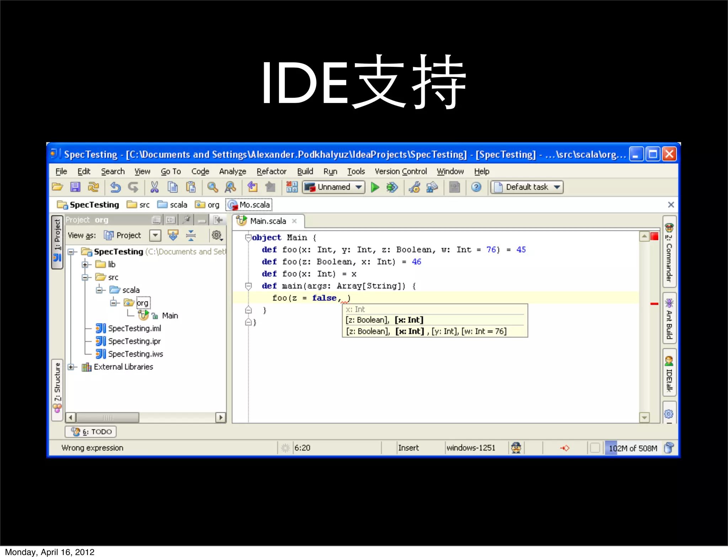The width and height of the screenshot is (728, 560).
Task: Click the Make project binary icon
Action: [x=292, y=187]
